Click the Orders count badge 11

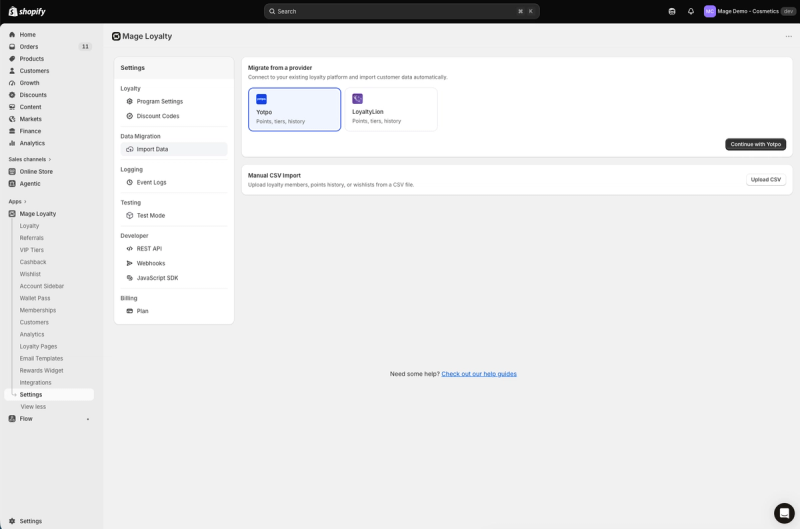[85, 46]
